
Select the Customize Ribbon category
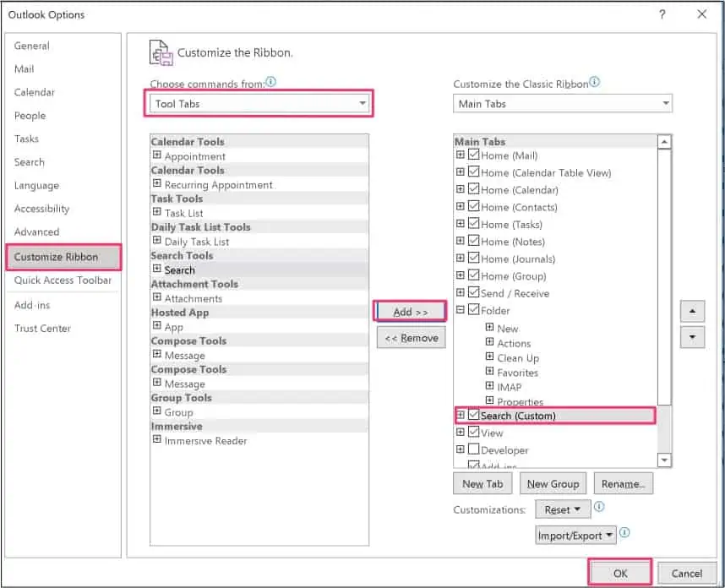point(64,257)
